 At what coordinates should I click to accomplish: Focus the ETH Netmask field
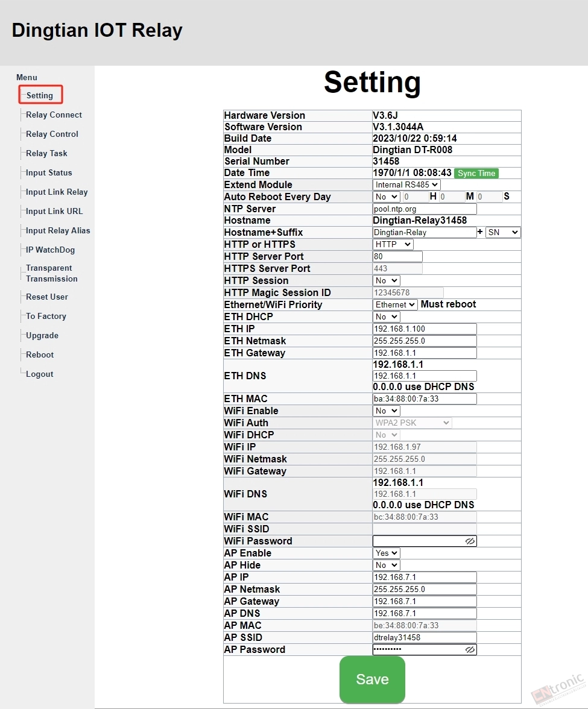425,341
